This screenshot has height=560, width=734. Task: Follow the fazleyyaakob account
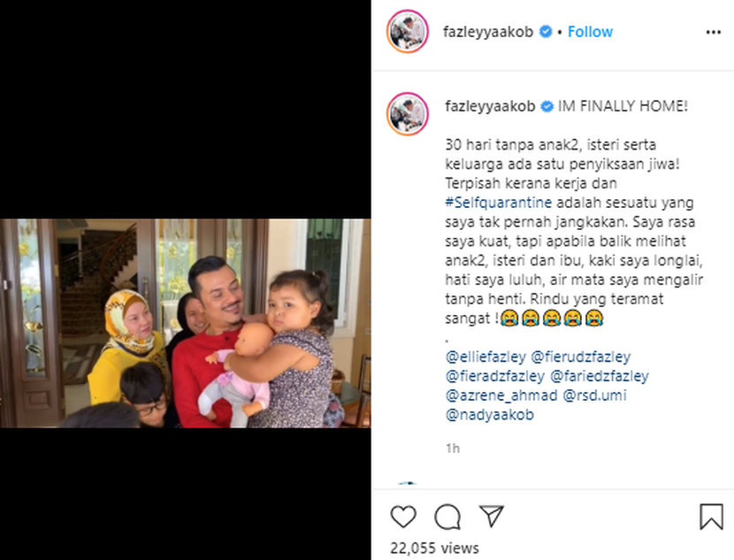pos(590,31)
